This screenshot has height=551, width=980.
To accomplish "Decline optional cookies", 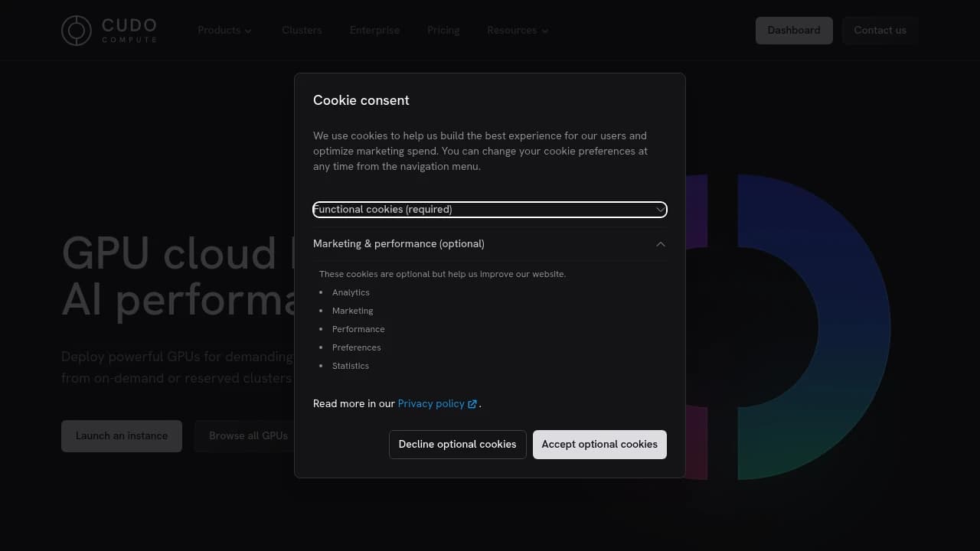I will pos(457,445).
